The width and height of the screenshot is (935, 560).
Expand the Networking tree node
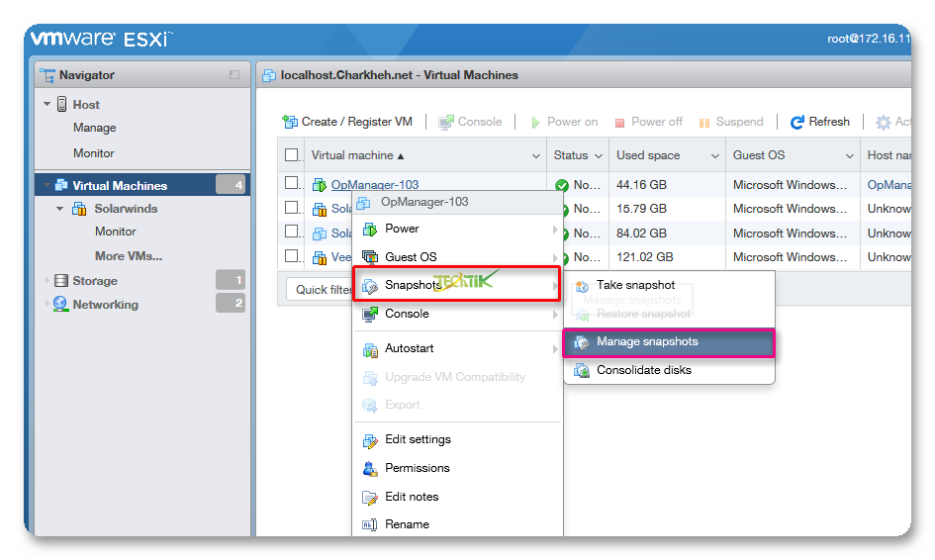(47, 304)
